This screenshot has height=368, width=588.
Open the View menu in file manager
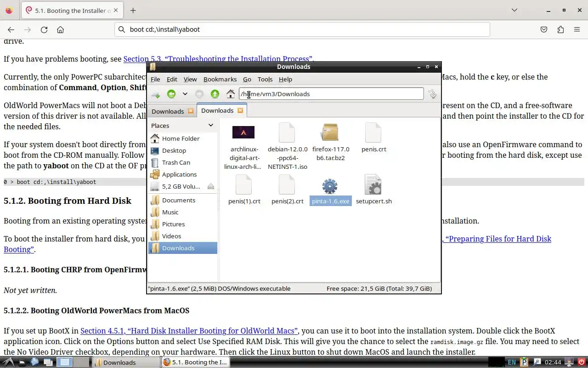(190, 79)
